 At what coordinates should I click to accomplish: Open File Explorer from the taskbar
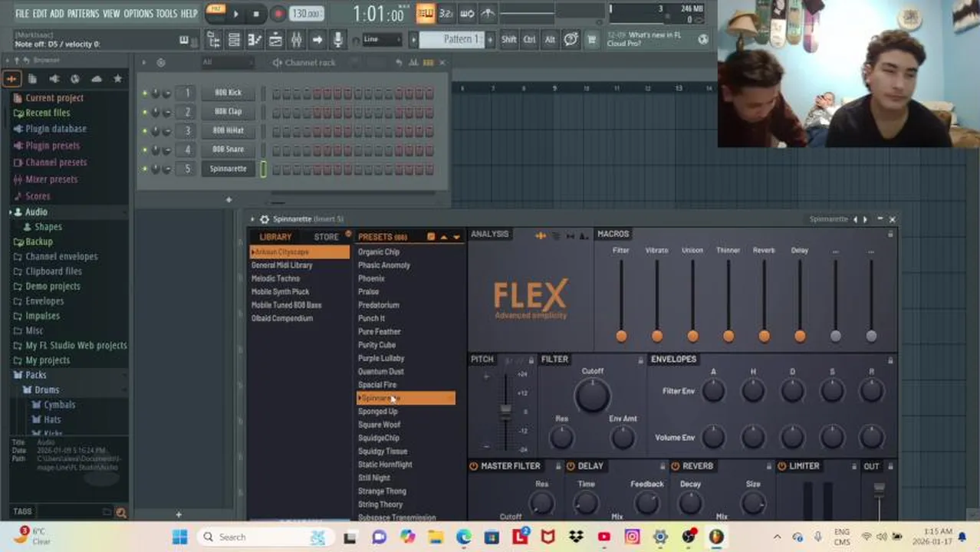[436, 537]
